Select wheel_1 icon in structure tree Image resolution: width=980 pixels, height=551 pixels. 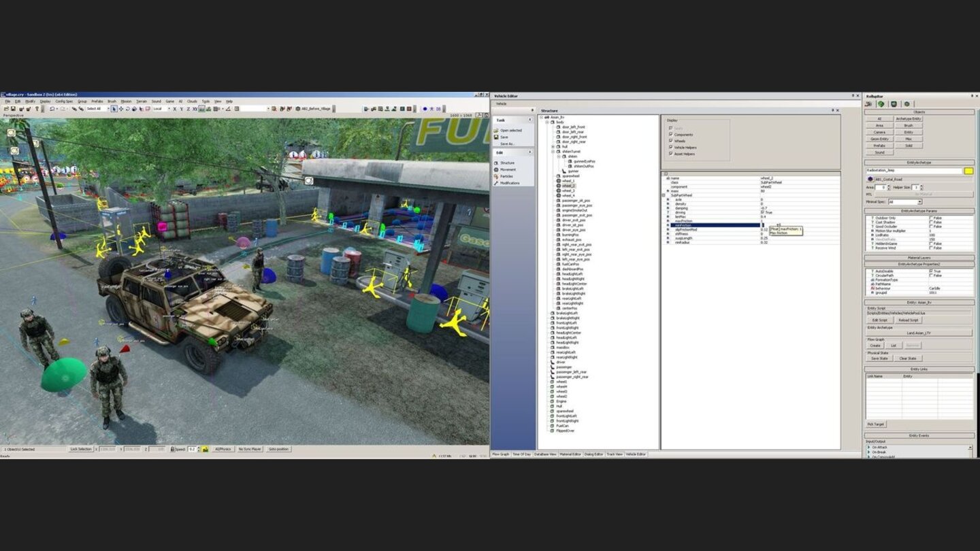coord(559,181)
